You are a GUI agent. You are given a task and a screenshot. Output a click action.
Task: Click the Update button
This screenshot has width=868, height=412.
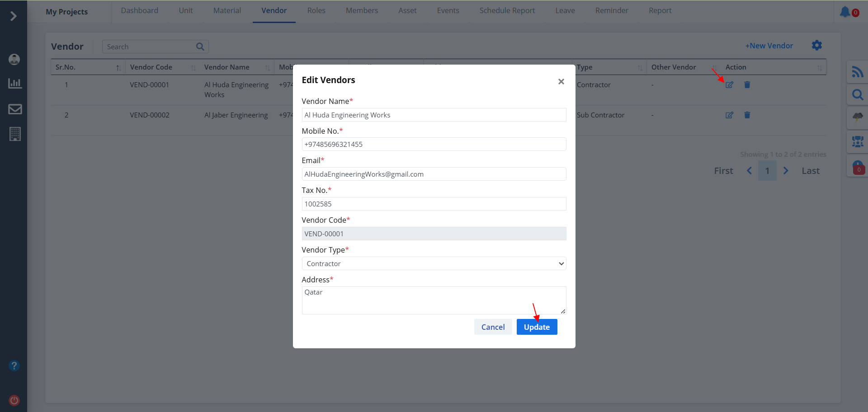(x=537, y=327)
